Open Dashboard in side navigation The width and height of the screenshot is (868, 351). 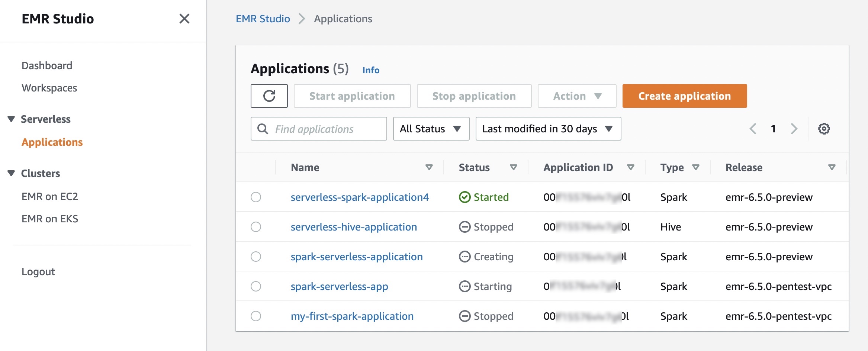[47, 65]
